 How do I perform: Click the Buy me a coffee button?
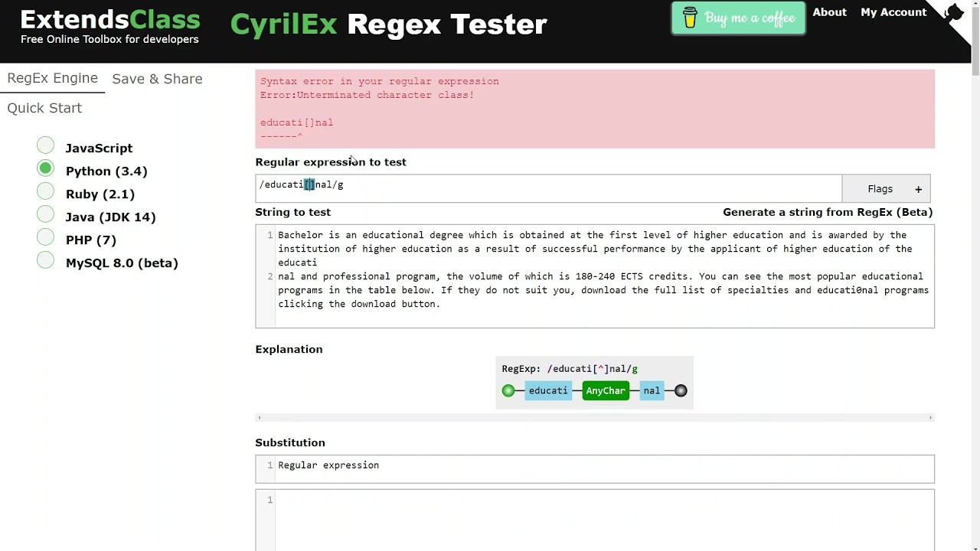(738, 18)
